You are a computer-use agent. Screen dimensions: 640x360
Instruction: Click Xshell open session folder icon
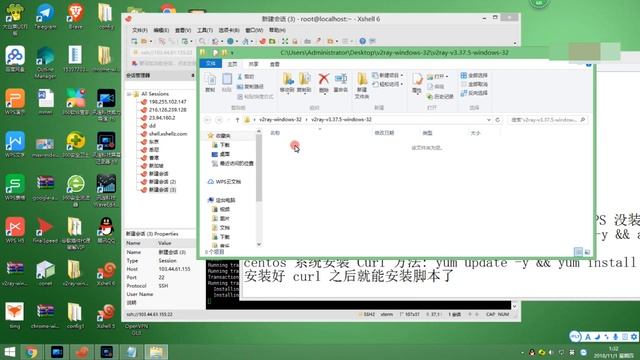pyautogui.click(x=144, y=41)
